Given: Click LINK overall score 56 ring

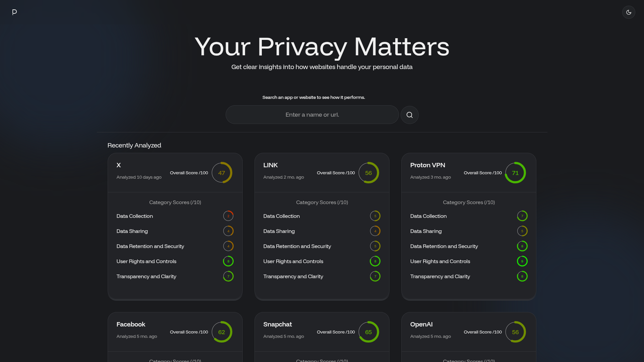Looking at the screenshot, I should pyautogui.click(x=368, y=173).
